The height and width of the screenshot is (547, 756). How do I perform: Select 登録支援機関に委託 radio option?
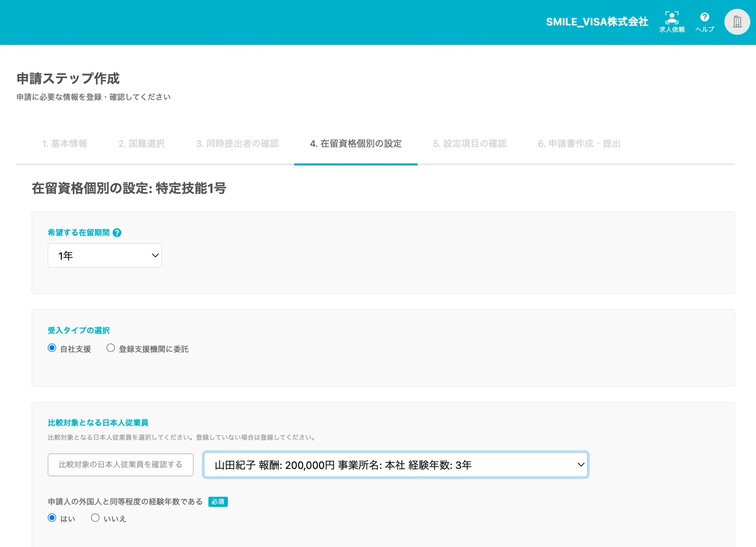tap(110, 348)
